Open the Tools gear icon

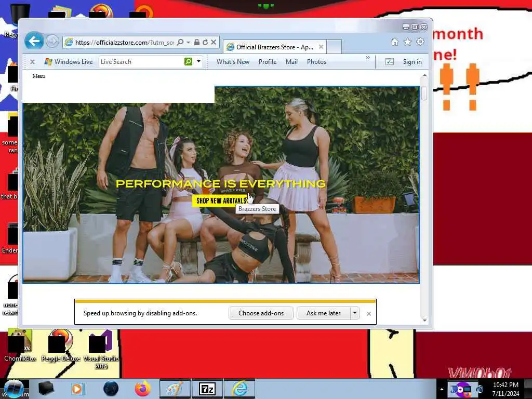click(420, 42)
